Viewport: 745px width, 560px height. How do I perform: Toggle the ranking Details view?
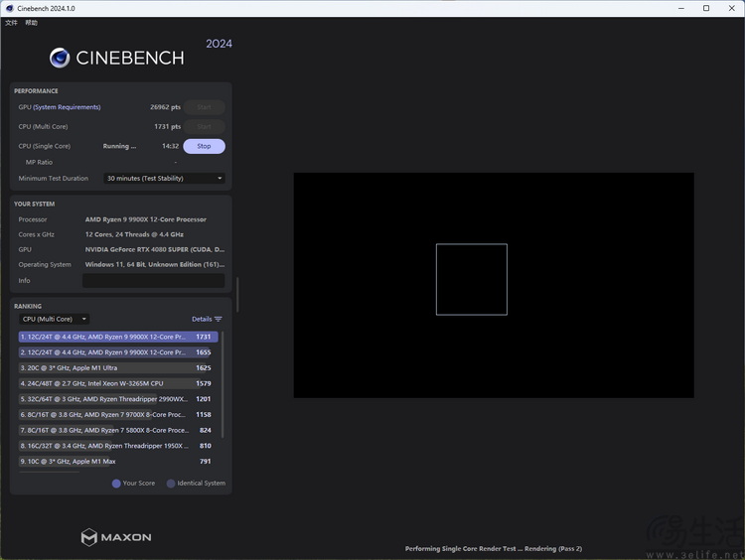coord(202,319)
